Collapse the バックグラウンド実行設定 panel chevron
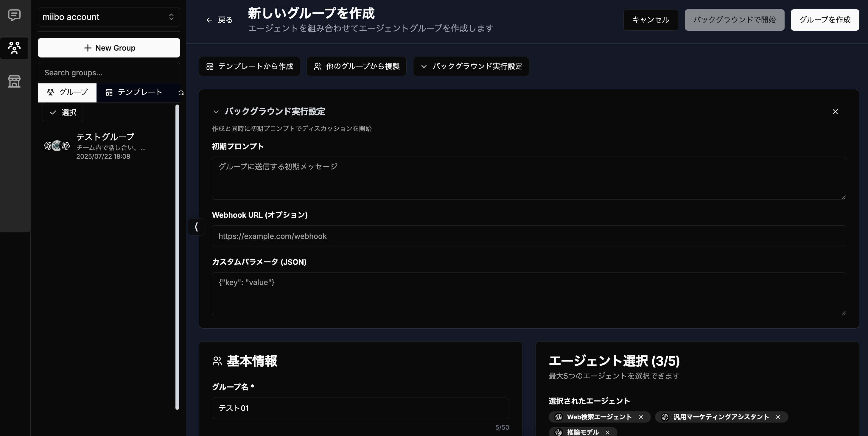The image size is (868, 436). click(216, 111)
